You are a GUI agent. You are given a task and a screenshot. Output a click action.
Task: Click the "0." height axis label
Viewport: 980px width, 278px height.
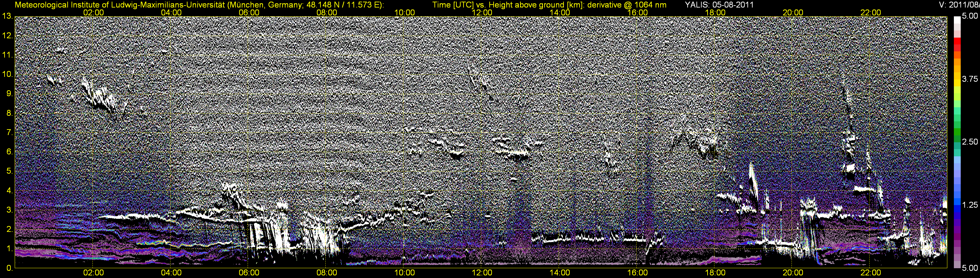[x=9, y=268]
